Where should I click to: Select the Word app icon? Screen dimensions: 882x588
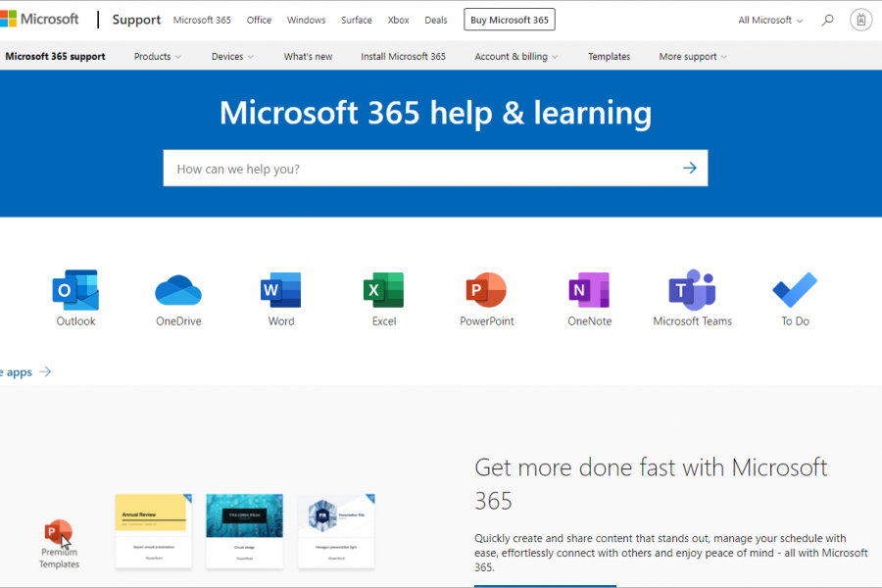[281, 290]
